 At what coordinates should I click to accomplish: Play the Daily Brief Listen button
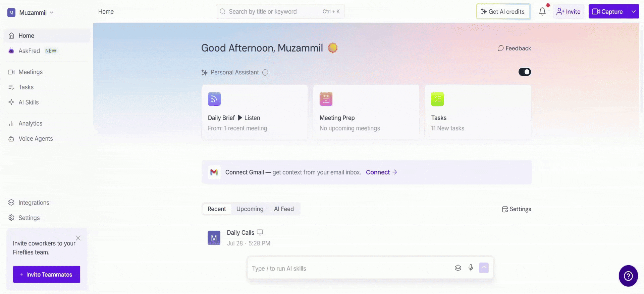(x=249, y=118)
